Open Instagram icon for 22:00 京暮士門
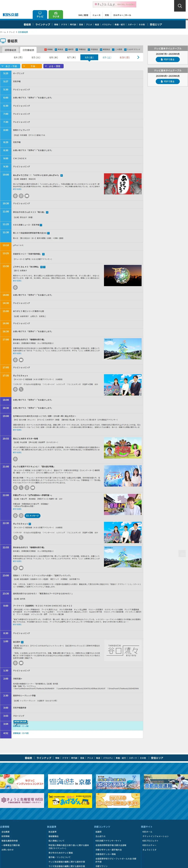This screenshot has width=188, height=868. click(21, 516)
